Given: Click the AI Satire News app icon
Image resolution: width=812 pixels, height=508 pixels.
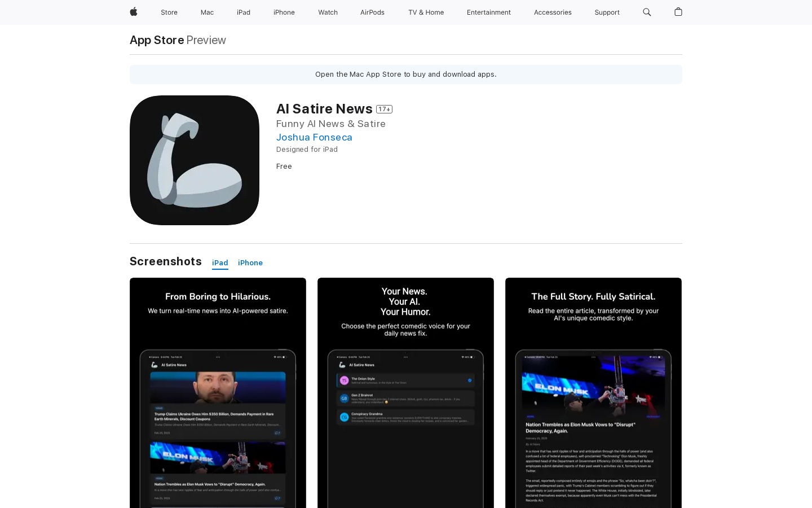Looking at the screenshot, I should pyautogui.click(x=195, y=160).
